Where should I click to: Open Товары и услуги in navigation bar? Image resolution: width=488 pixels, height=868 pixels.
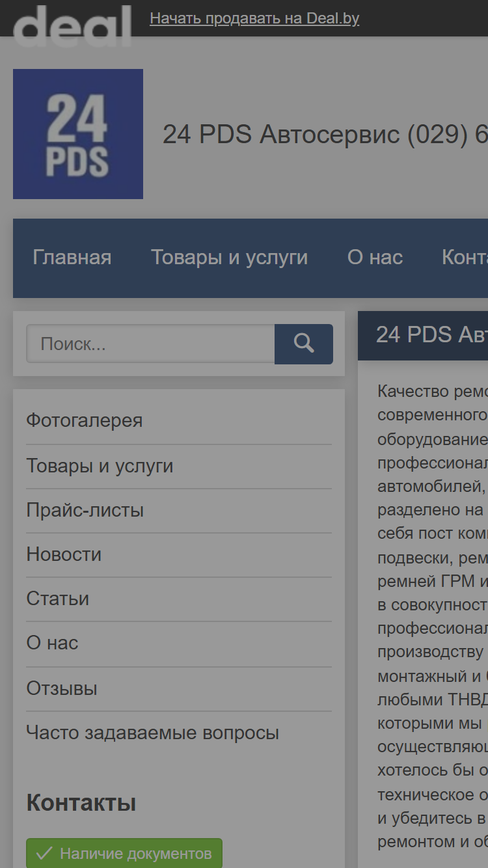pyautogui.click(x=230, y=258)
